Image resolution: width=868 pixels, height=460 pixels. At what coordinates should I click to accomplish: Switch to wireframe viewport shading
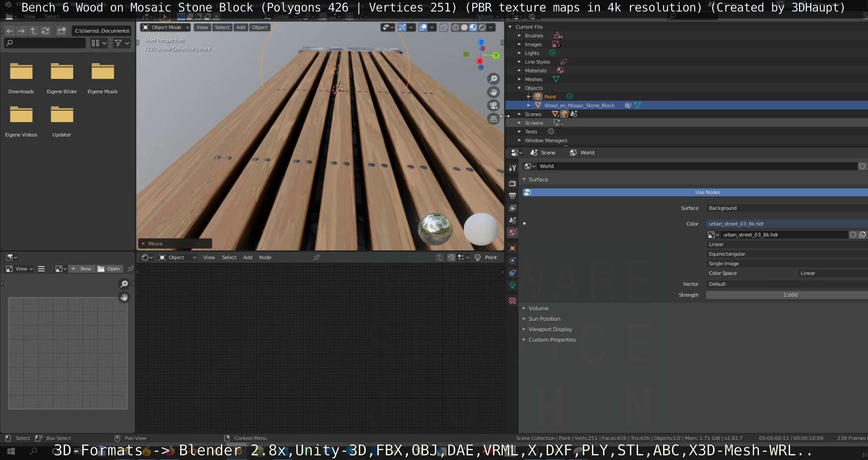pyautogui.click(x=455, y=27)
